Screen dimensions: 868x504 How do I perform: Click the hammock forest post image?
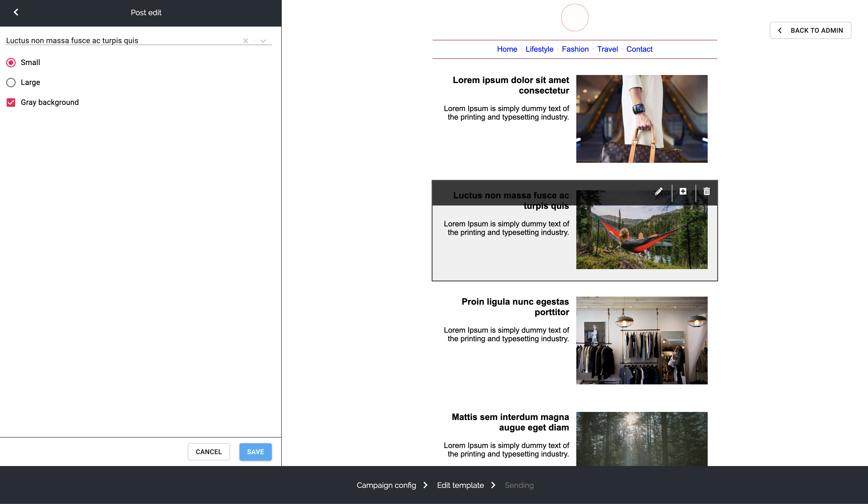(642, 230)
